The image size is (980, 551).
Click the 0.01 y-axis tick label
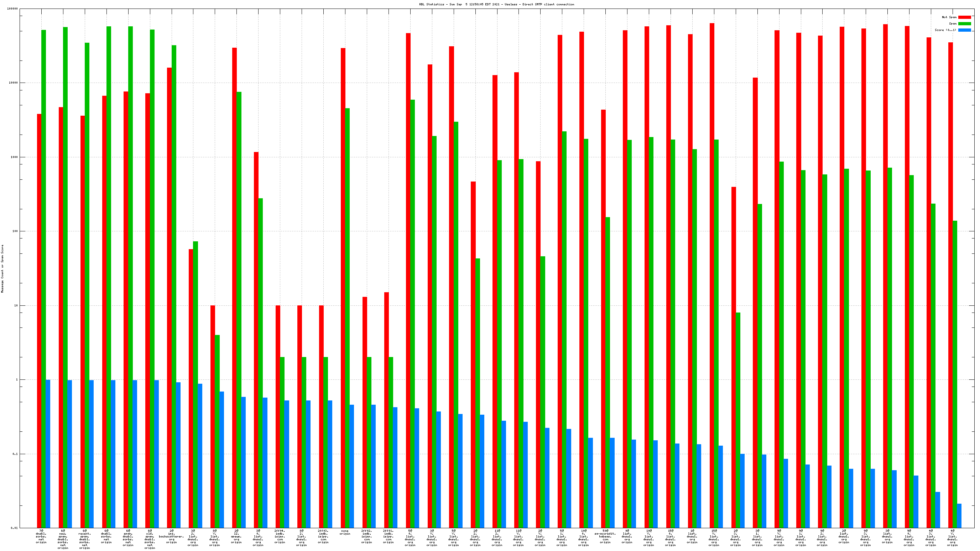click(x=14, y=528)
